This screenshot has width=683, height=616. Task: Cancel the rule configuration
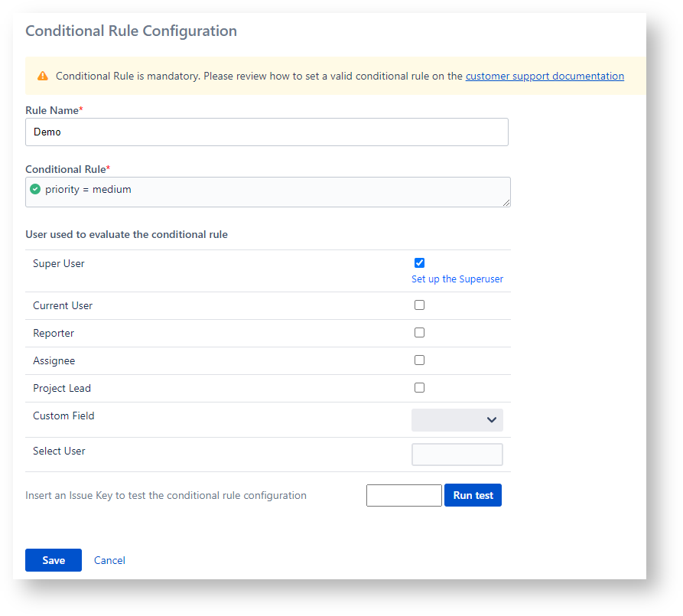point(109,560)
